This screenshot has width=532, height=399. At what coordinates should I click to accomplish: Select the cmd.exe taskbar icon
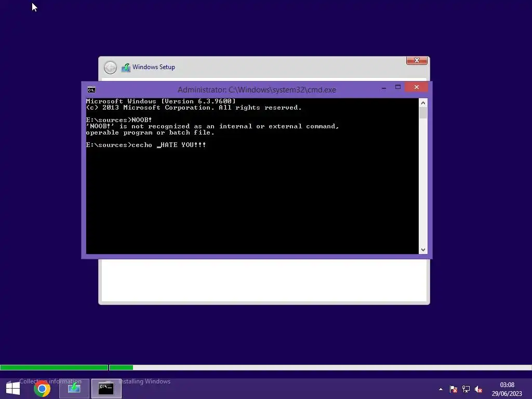point(106,389)
